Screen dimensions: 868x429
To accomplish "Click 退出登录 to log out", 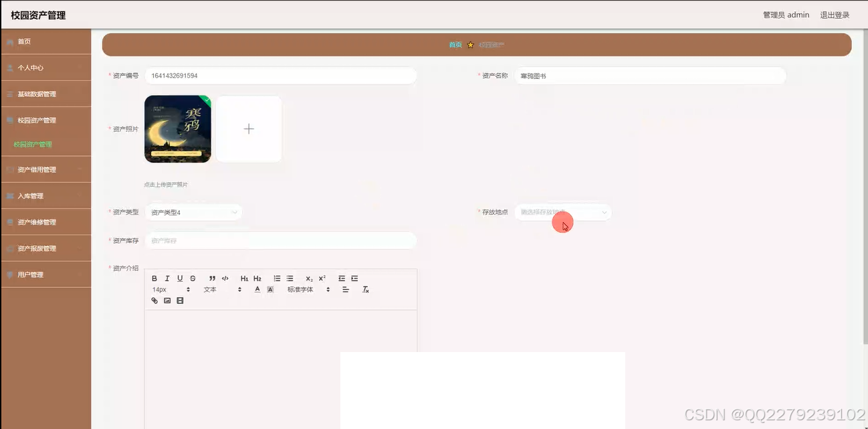I will click(834, 14).
